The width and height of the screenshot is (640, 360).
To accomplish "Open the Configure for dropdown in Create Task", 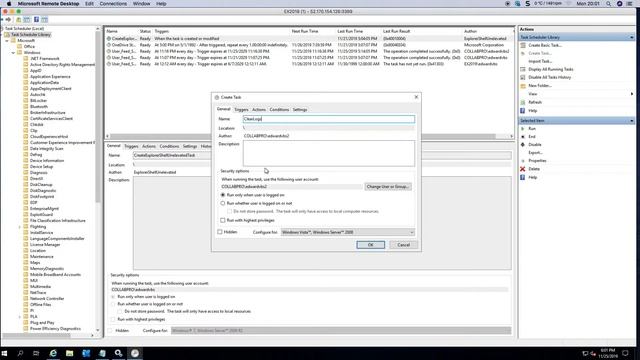I will click(x=348, y=232).
